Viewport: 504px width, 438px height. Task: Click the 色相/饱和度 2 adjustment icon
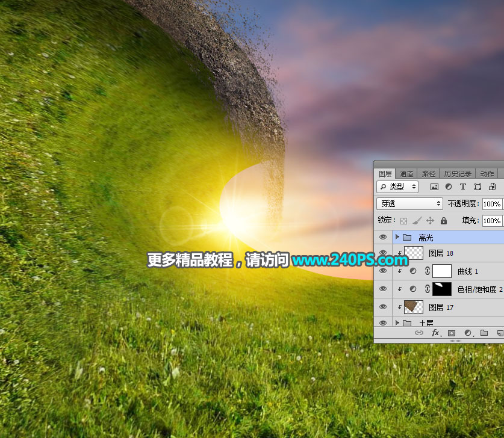[413, 289]
